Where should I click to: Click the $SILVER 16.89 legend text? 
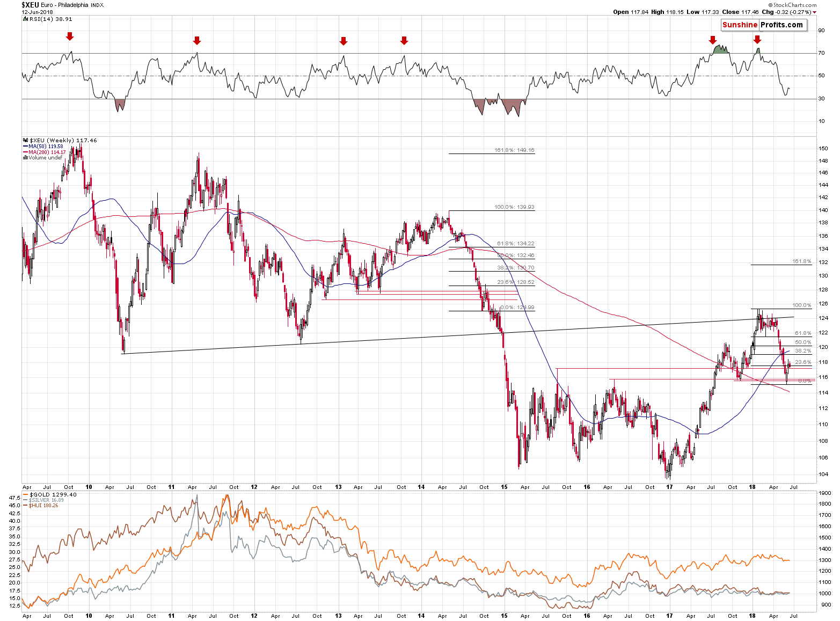point(46,500)
